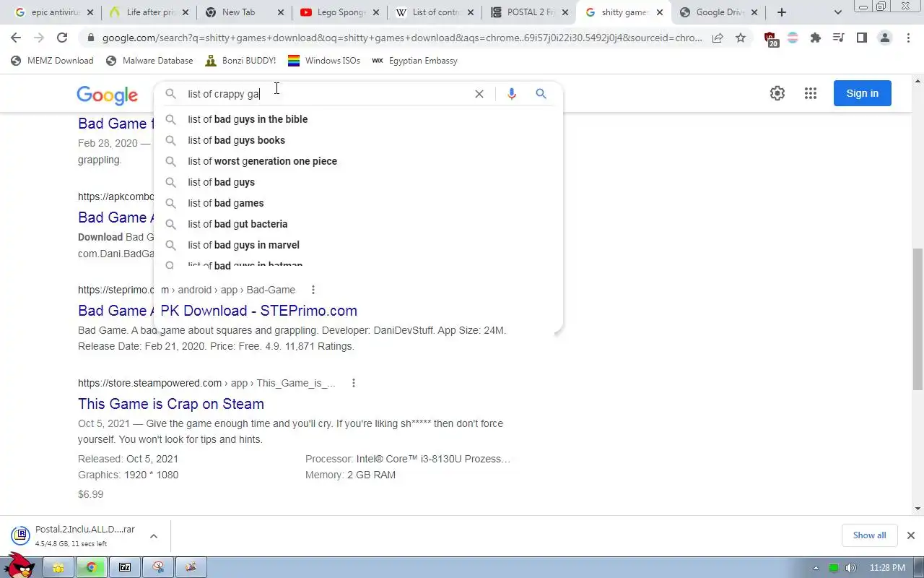
Task: Select suggestion 'list of bad games'
Action: pyautogui.click(x=358, y=203)
